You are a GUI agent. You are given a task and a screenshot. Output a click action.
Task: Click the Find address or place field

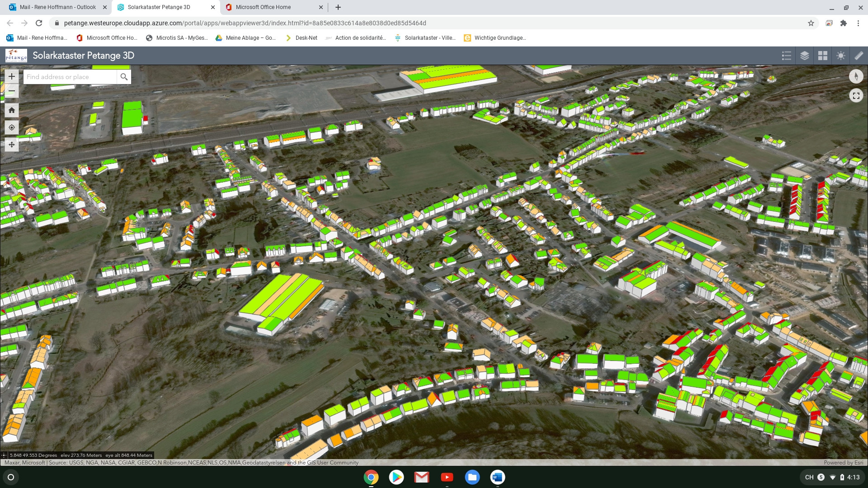[70, 77]
